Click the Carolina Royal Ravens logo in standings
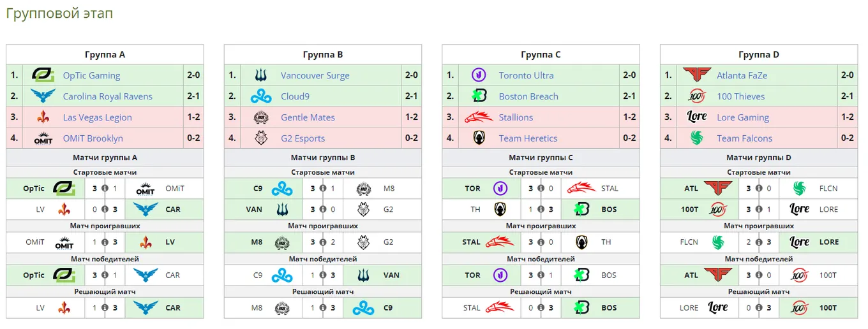 point(43,96)
